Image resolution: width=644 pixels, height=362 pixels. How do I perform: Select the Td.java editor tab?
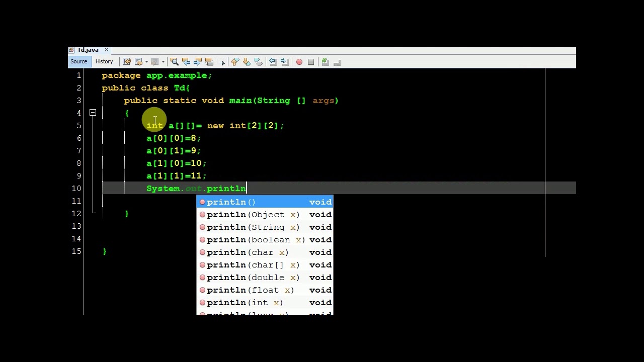(x=88, y=50)
